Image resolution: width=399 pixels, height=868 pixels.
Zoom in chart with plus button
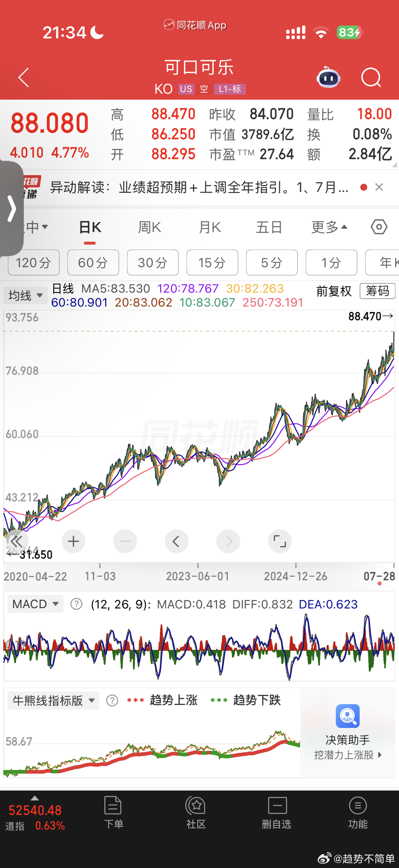click(73, 542)
